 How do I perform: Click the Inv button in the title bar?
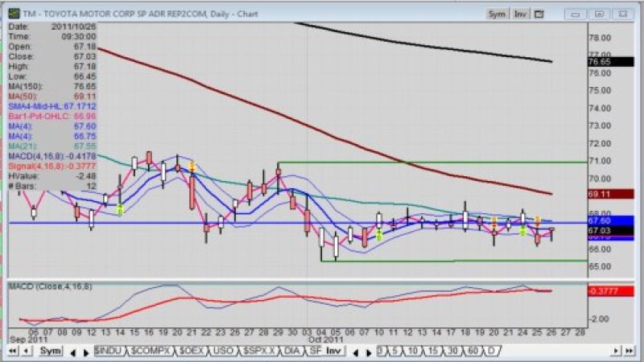point(520,14)
